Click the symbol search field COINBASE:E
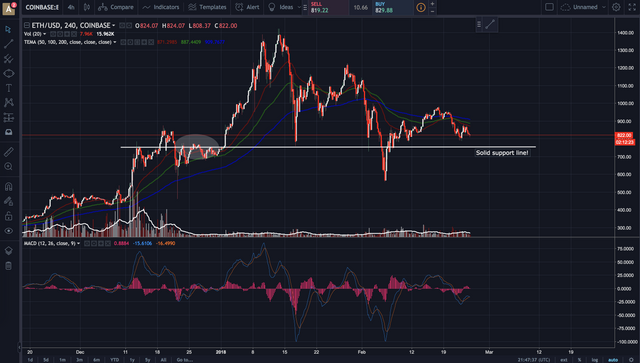 42,7
